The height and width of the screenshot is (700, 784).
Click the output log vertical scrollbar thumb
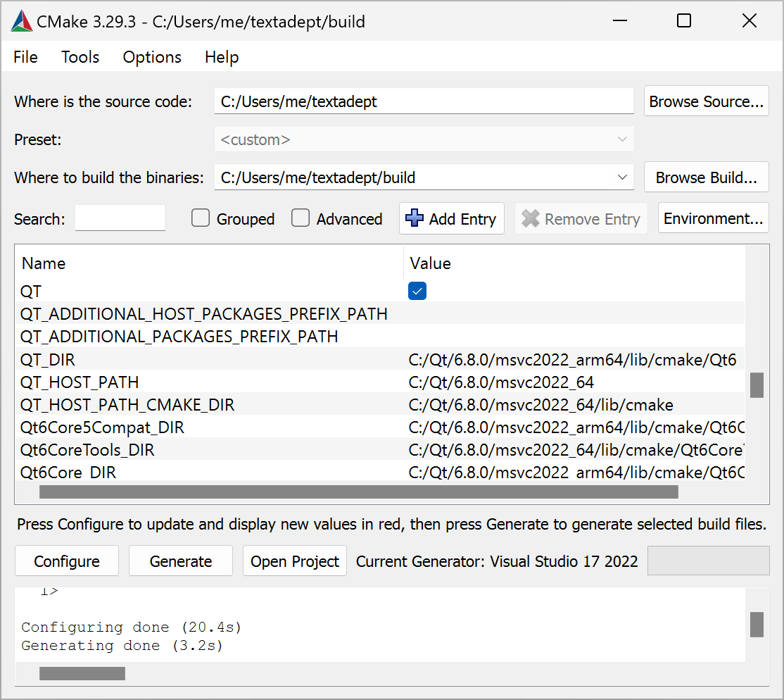point(757,625)
